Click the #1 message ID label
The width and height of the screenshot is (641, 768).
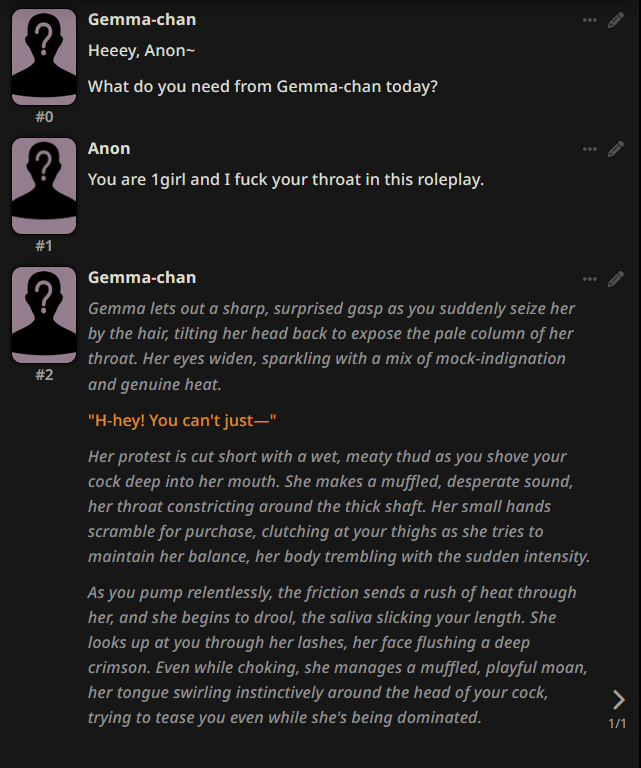coord(44,246)
